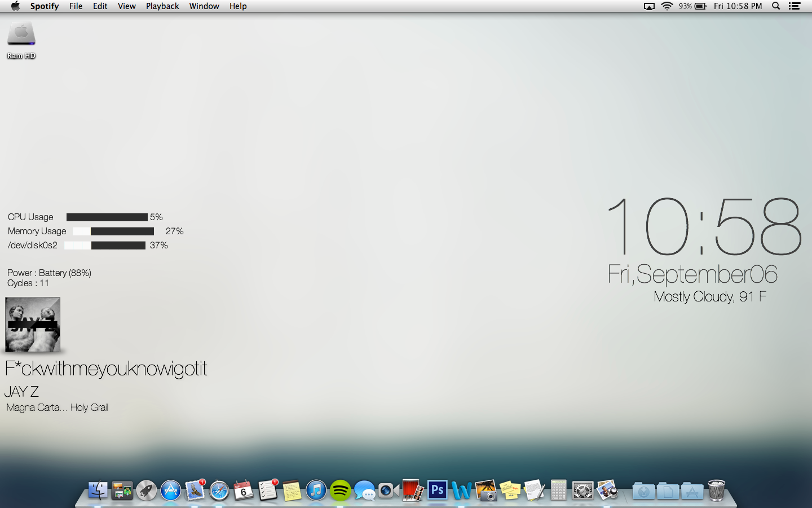Image resolution: width=812 pixels, height=508 pixels.
Task: Click the song title F*ckwithmeyouknowigotit
Action: [106, 369]
